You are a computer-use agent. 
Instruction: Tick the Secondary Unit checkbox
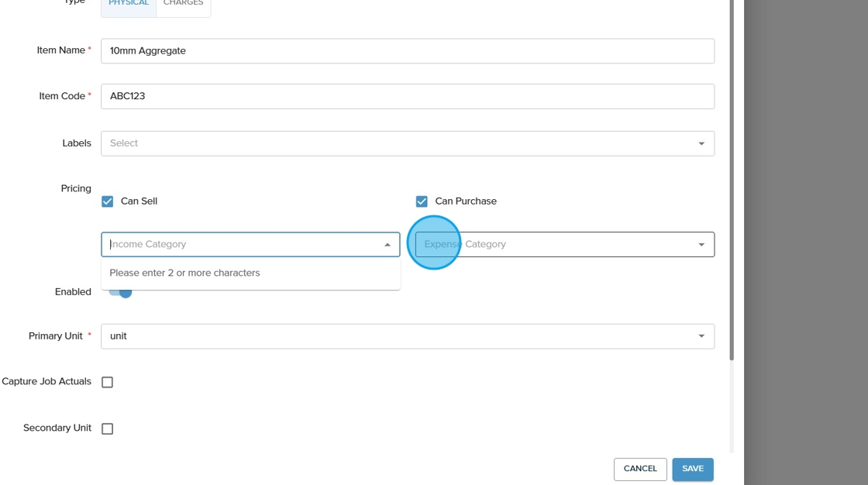pyautogui.click(x=108, y=428)
